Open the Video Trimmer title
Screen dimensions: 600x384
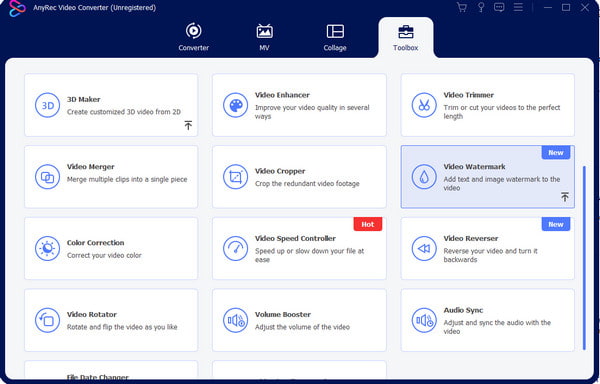click(x=469, y=95)
